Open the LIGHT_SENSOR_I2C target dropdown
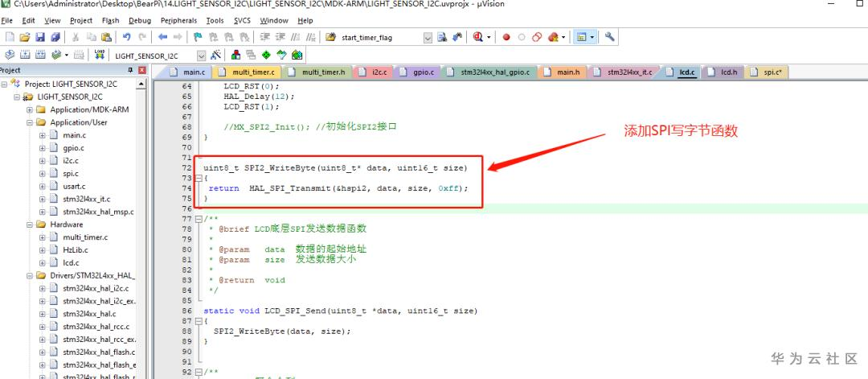 [202, 56]
